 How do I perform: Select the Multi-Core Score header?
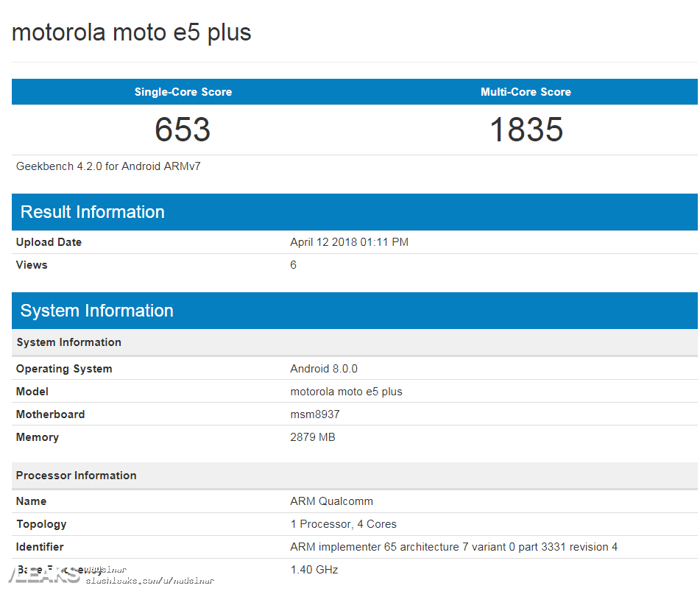526,92
